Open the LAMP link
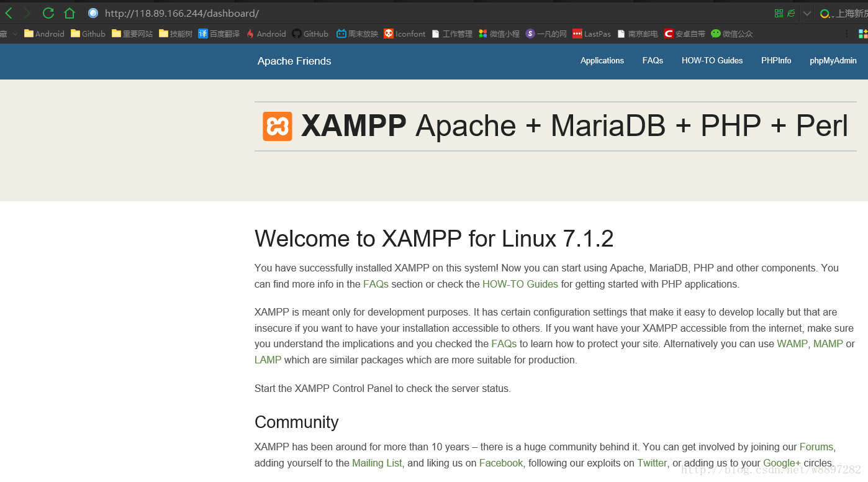 (x=268, y=360)
